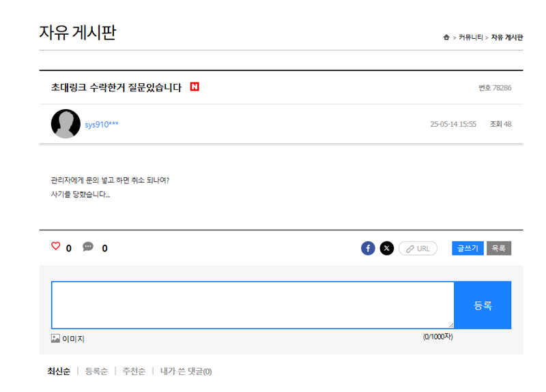The height and width of the screenshot is (392, 546).
Task: Click 글쓰기 write button
Action: pyautogui.click(x=468, y=248)
